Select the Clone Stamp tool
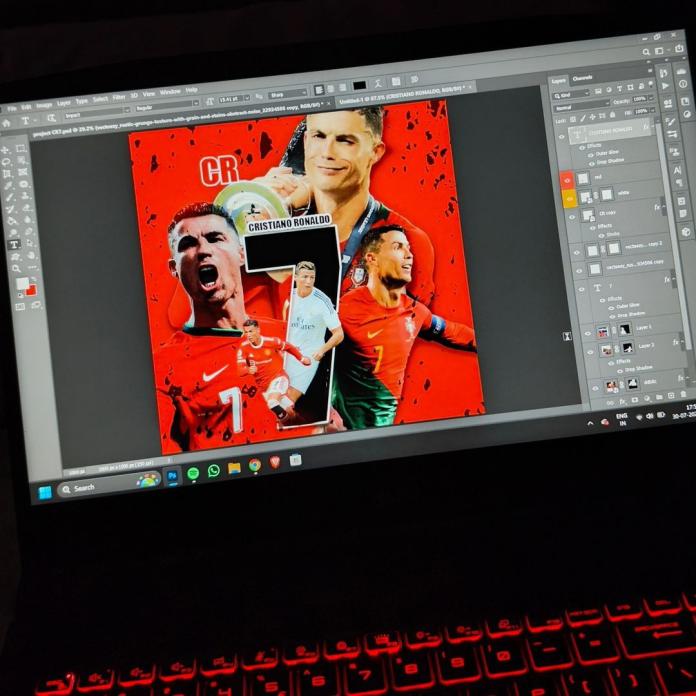 pos(26,195)
